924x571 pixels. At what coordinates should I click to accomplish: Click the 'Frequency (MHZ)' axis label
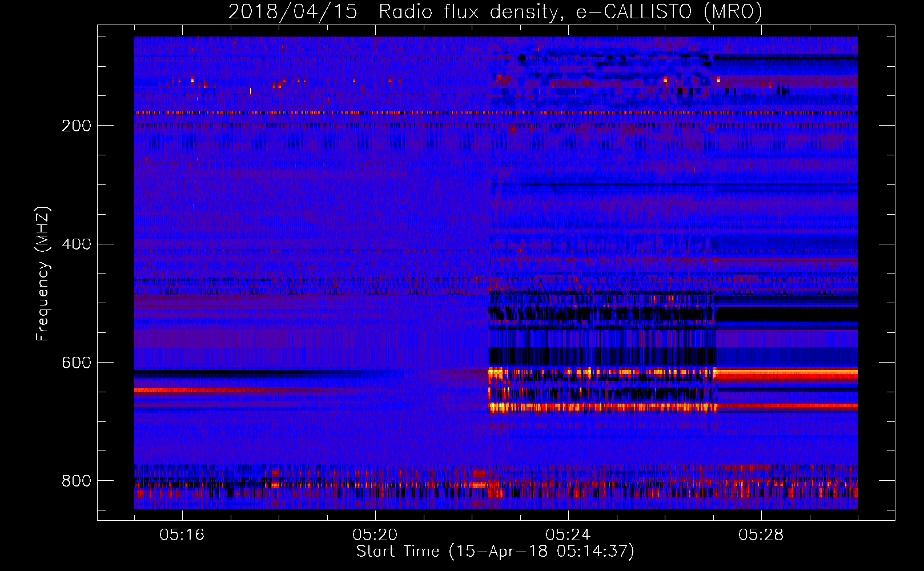(x=43, y=274)
